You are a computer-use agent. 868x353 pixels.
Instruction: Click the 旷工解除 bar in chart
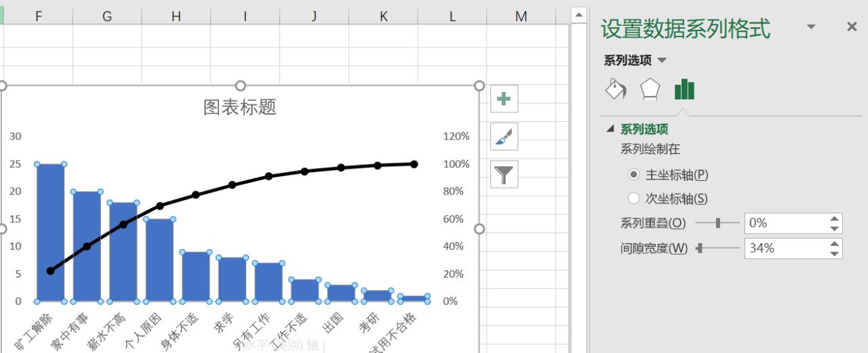51,232
